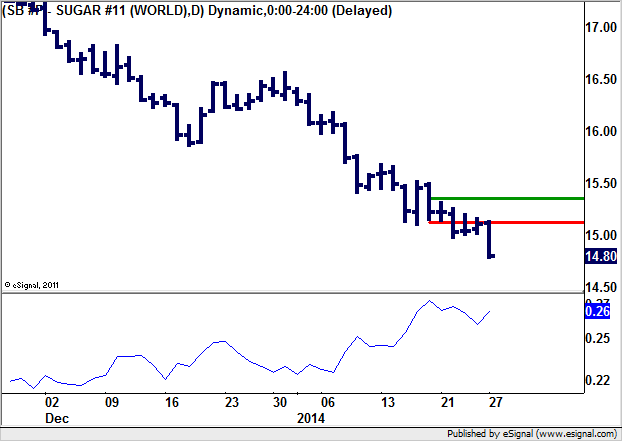
Task: Select the red horizontal support line
Action: point(506,222)
